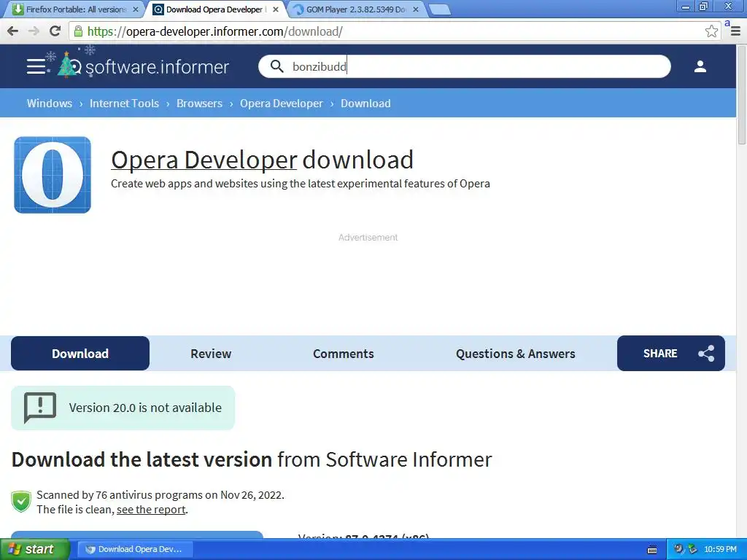Open the on-screen keyboard tray icon
747x560 pixels.
coord(652,550)
